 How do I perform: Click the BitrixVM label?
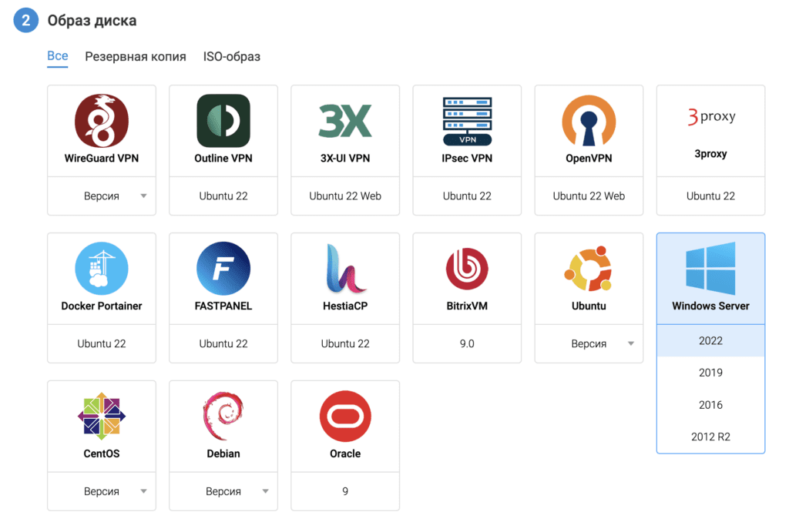[x=467, y=306]
